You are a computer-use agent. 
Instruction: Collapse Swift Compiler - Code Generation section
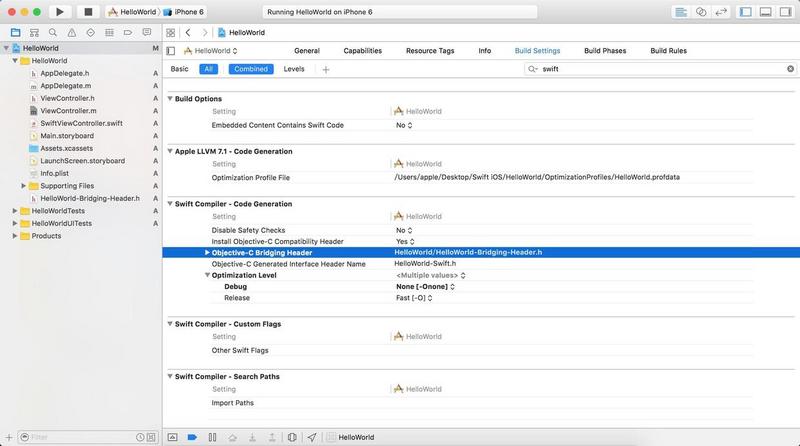click(170, 204)
